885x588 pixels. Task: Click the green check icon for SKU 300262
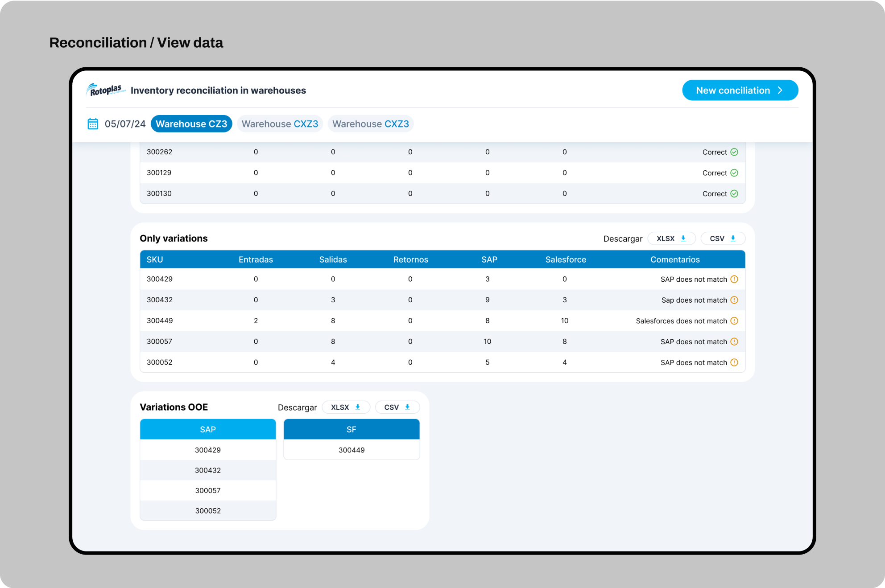(734, 152)
